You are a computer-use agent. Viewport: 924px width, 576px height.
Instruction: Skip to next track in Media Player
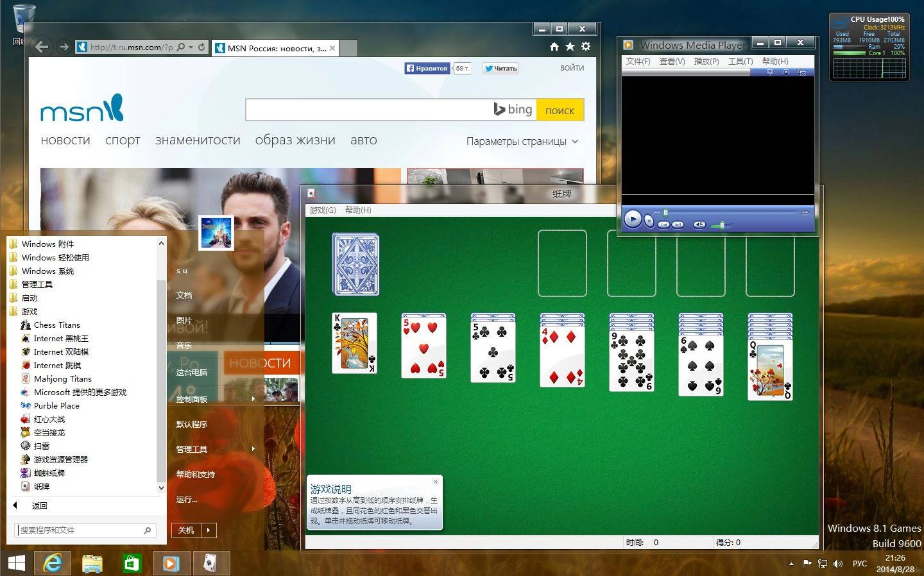pyautogui.click(x=678, y=224)
